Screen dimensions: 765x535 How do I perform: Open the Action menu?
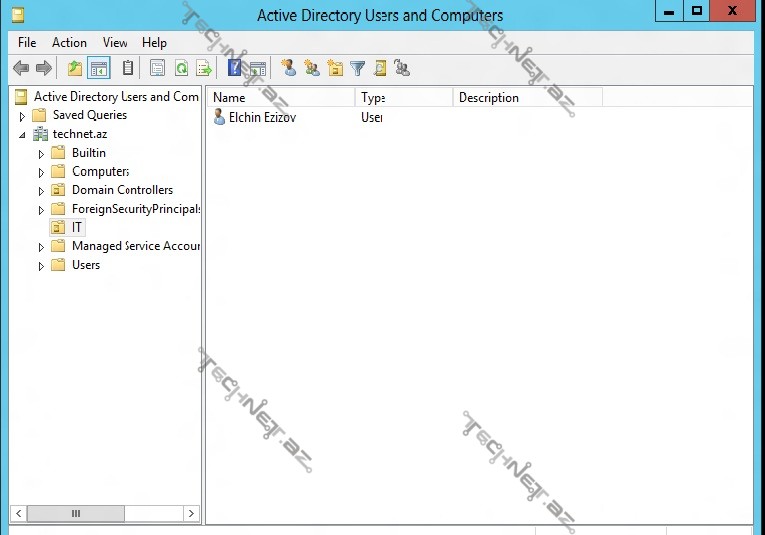point(69,43)
